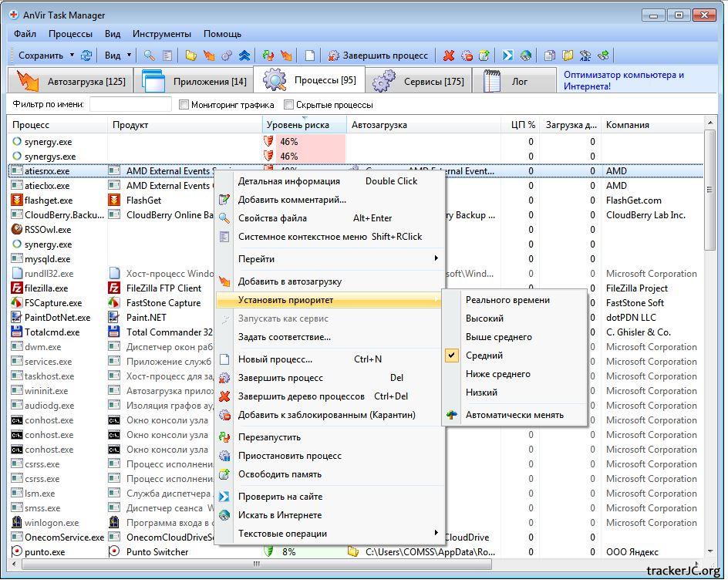Click the Завершить процесс toolbar button
This screenshot has height=583, width=728.
378,56
